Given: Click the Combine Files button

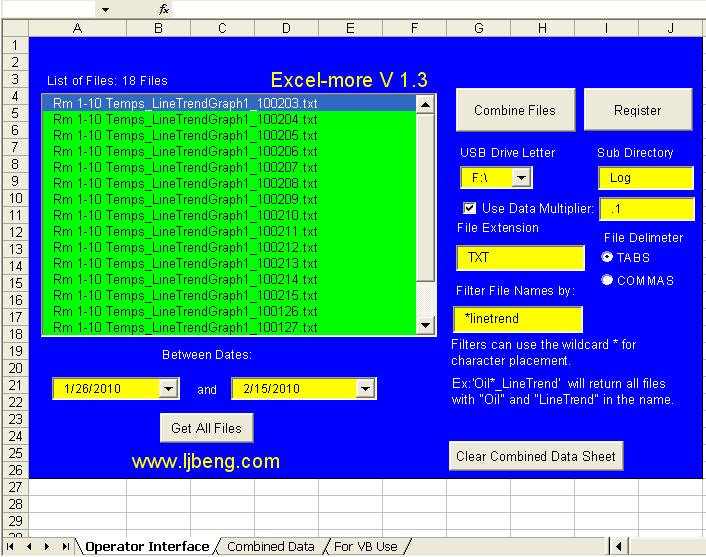Looking at the screenshot, I should (515, 110).
